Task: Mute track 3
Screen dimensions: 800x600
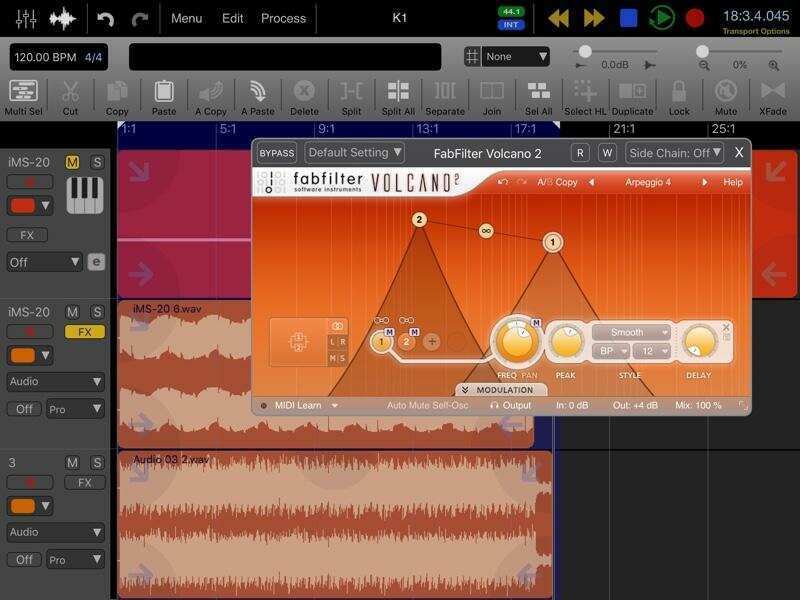Action: tap(72, 463)
